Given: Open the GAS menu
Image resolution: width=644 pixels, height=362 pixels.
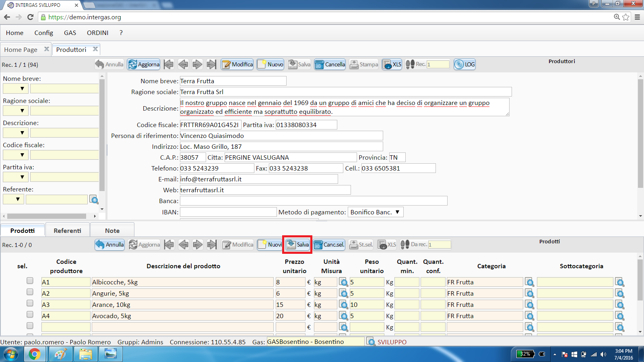Looking at the screenshot, I should (x=70, y=33).
